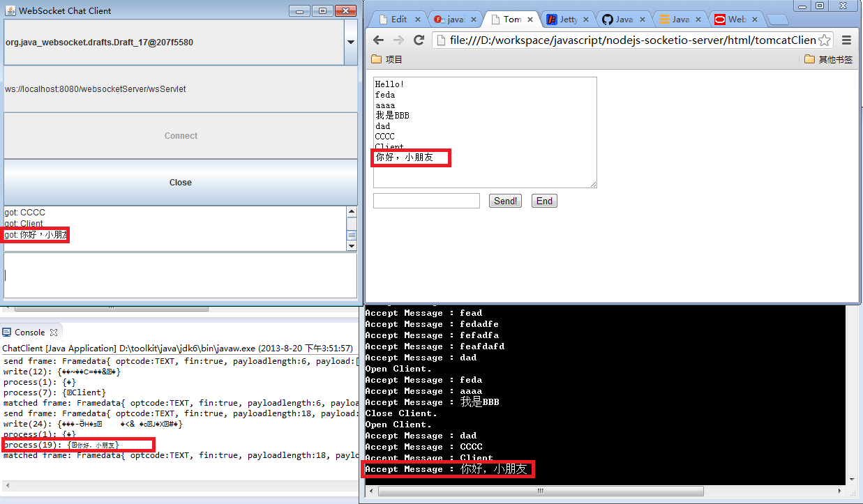Image resolution: width=863 pixels, height=504 pixels.
Task: Click scroll-up arrow of chat log
Action: [x=352, y=211]
